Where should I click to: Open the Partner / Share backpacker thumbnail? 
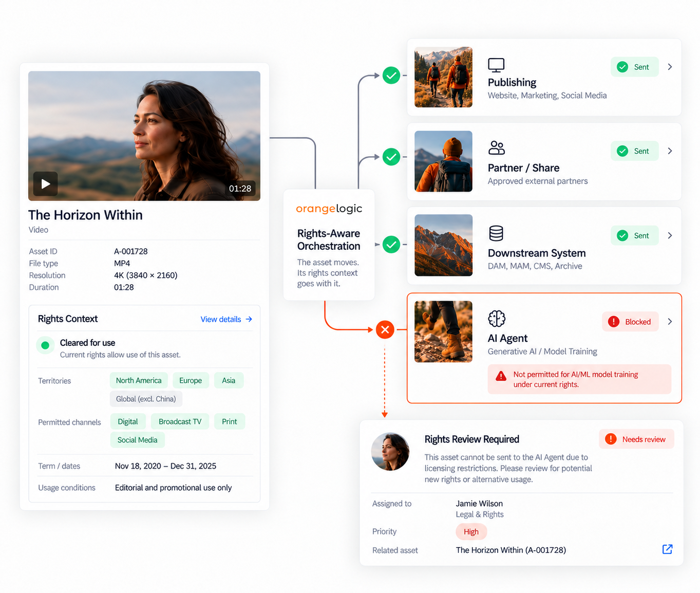(x=443, y=161)
